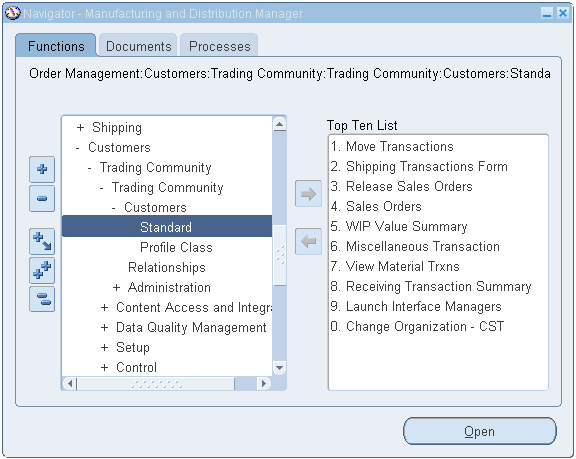Select Receiving Transaction Summary entry
The image size is (576, 459).
point(431,286)
